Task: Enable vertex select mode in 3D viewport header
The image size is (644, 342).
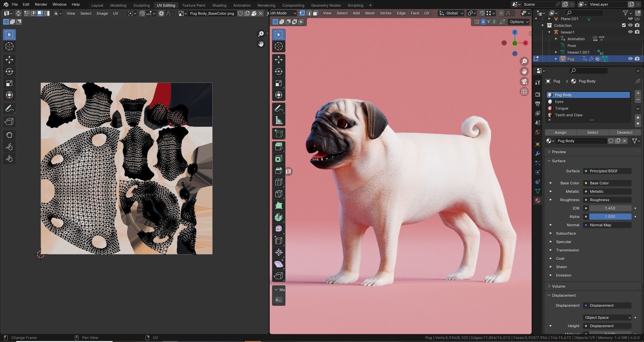Action: pyautogui.click(x=302, y=13)
